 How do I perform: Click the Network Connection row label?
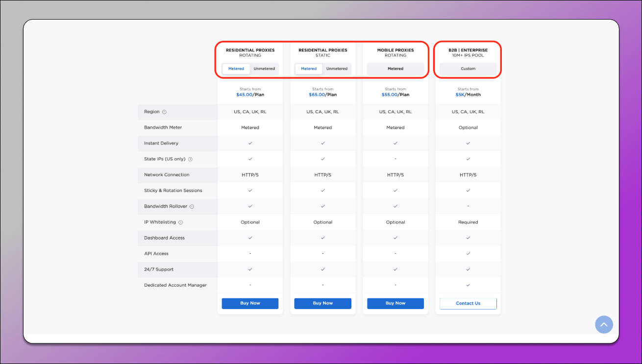(x=167, y=175)
